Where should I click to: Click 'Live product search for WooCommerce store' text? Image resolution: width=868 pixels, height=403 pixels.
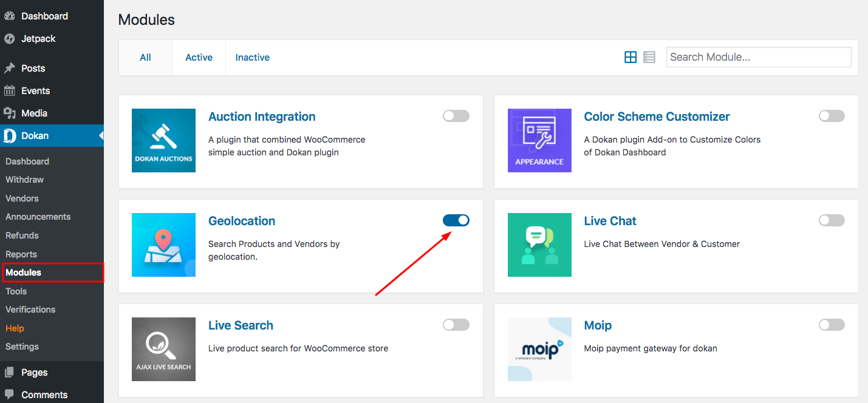[x=298, y=348]
